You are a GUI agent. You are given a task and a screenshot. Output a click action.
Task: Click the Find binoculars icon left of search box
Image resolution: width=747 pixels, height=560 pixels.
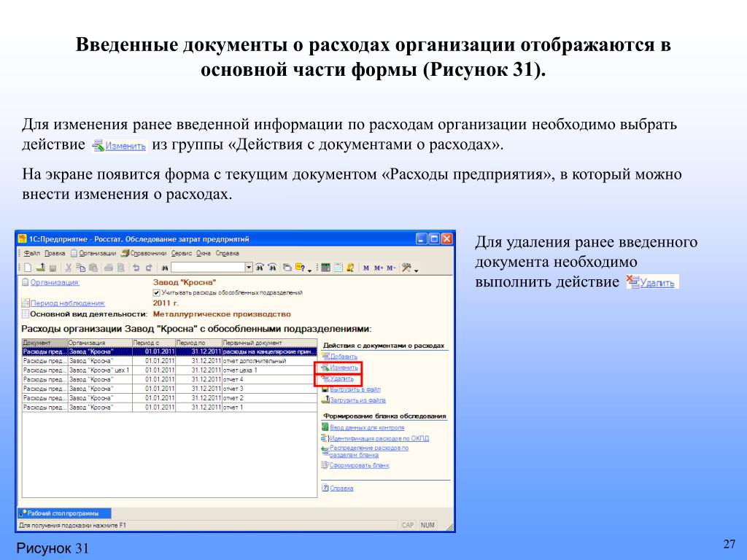pyautogui.click(x=165, y=268)
